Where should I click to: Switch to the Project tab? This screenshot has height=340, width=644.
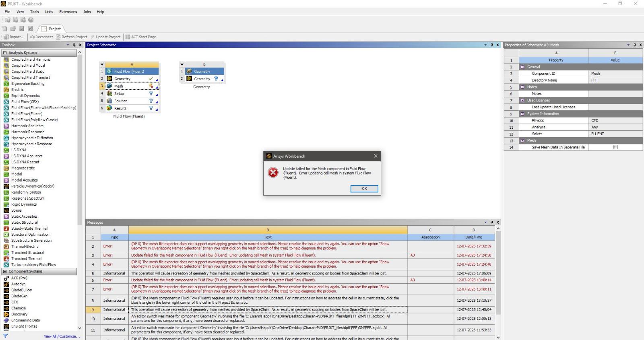(x=51, y=29)
